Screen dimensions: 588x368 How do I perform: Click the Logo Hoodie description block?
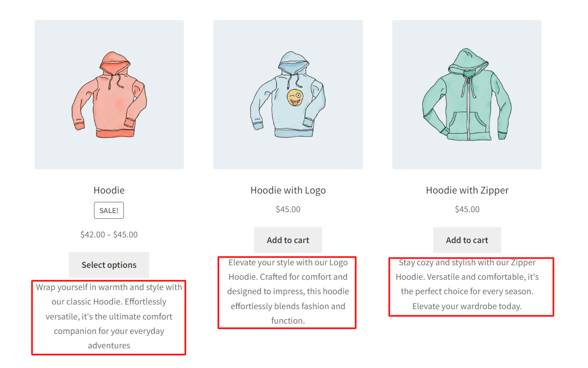tap(288, 291)
